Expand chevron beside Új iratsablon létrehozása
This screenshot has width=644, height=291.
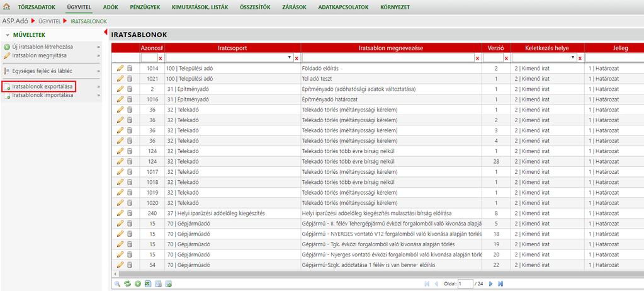click(x=99, y=47)
